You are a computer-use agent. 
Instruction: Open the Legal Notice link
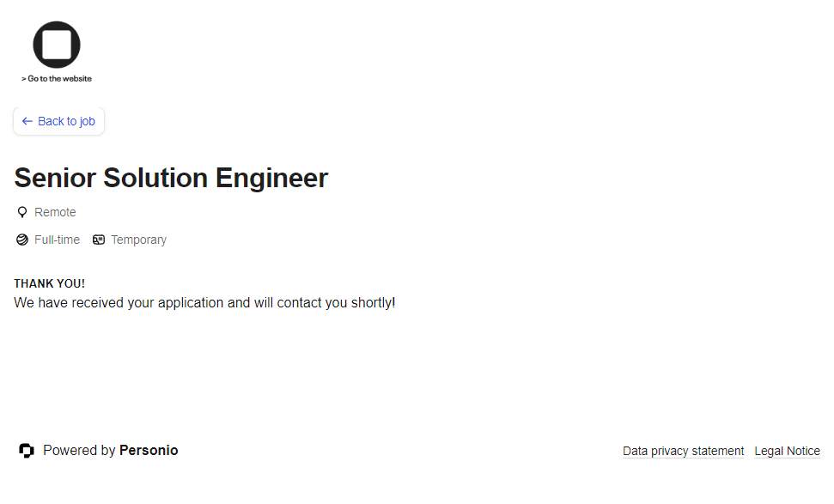(x=787, y=452)
